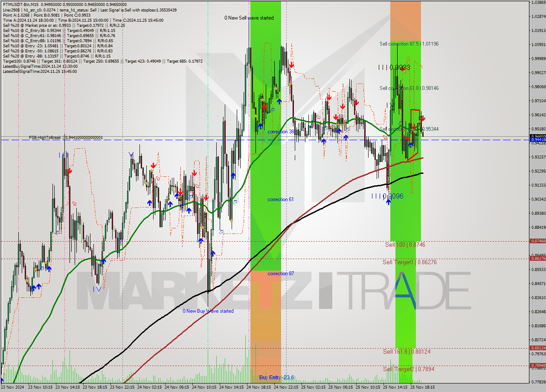The height and width of the screenshot is (392, 546).
Task: Click the 0.8264 price axis label
Action: (539, 312)
